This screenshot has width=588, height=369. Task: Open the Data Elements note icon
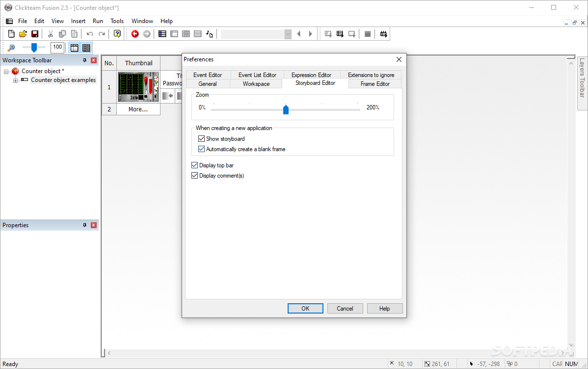click(210, 34)
